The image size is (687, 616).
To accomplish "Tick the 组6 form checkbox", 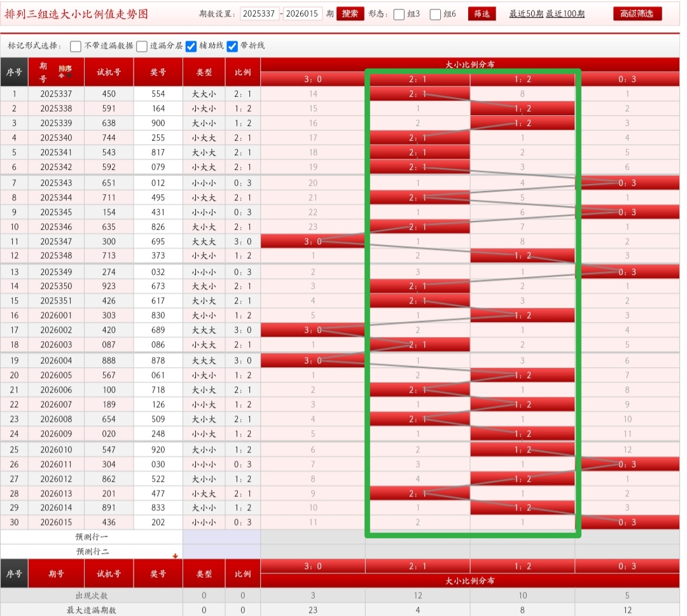I will point(435,14).
